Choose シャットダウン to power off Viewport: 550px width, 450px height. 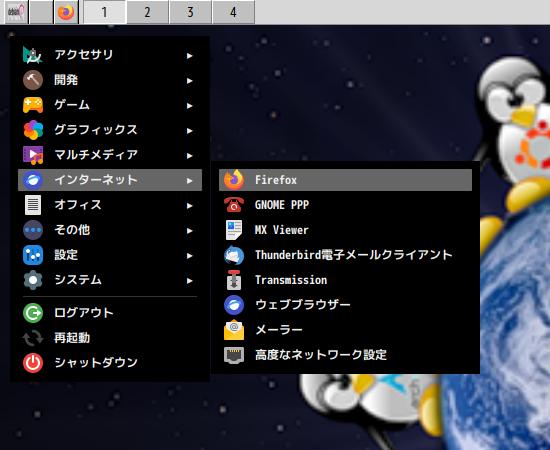tap(110, 363)
